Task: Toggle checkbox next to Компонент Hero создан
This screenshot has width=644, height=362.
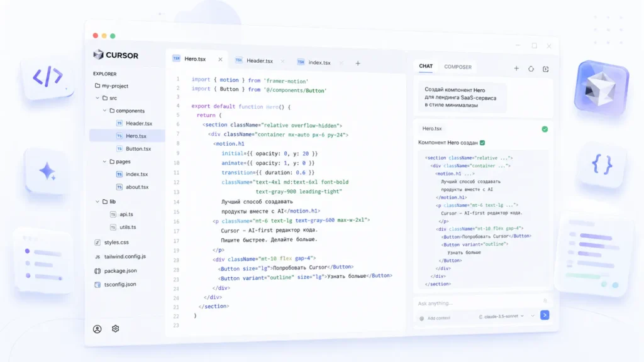Action: (x=482, y=143)
